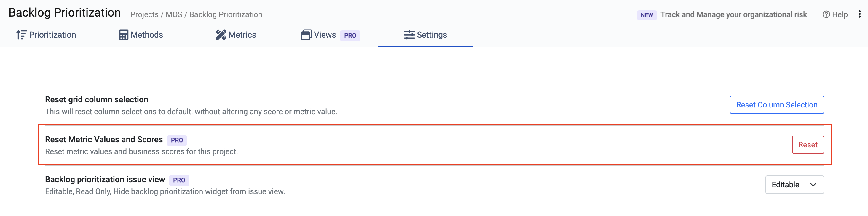Click the Prioritization sort icon
Image resolution: width=868 pixels, height=216 pixels.
coord(21,35)
